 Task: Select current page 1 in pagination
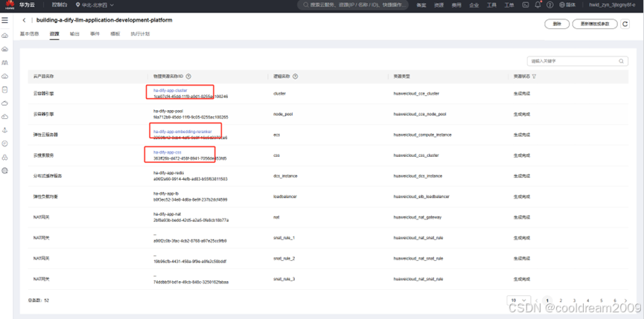[x=547, y=300]
